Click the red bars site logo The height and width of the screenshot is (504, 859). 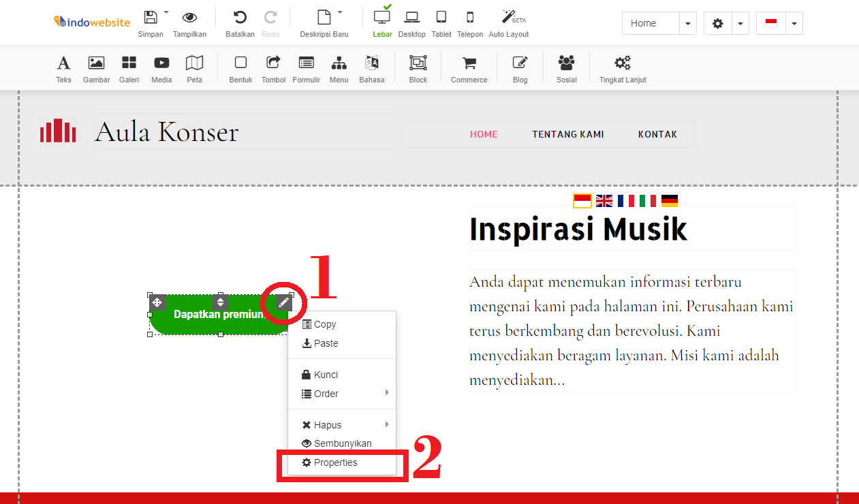coord(58,130)
